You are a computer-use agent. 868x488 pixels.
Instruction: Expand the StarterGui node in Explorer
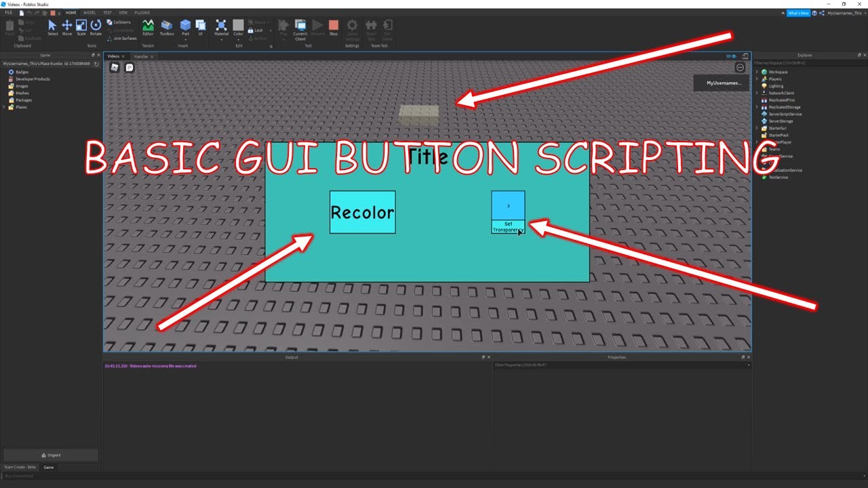[x=757, y=128]
